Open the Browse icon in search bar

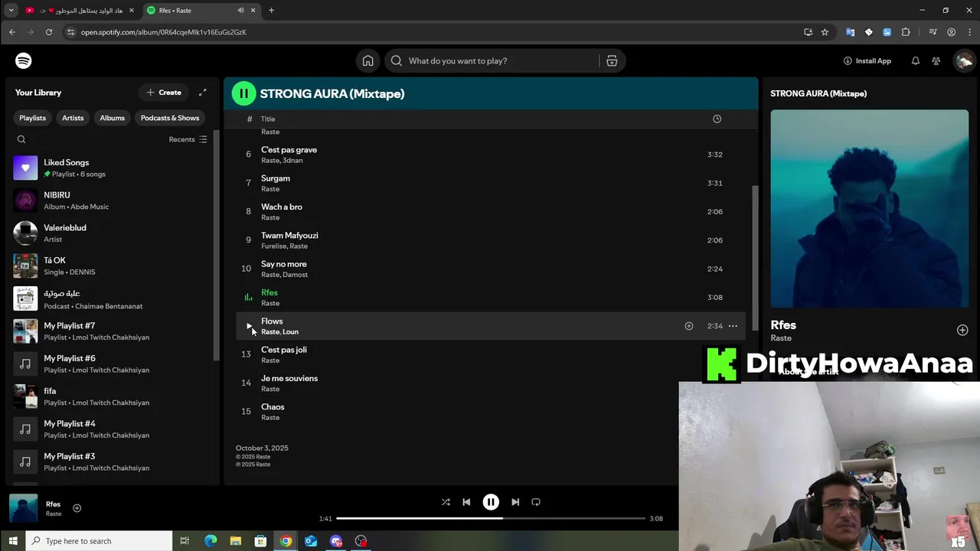point(612,60)
